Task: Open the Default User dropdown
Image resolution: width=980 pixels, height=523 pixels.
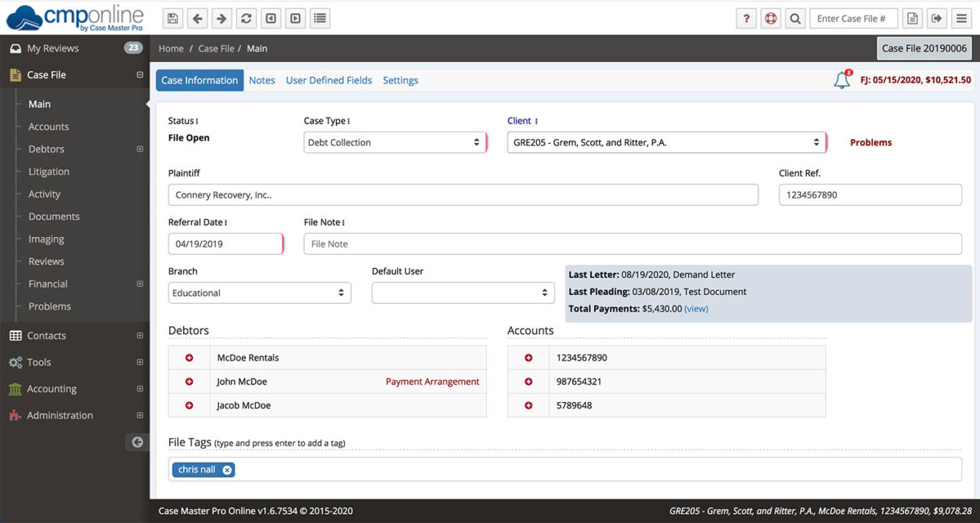Action: [x=463, y=293]
